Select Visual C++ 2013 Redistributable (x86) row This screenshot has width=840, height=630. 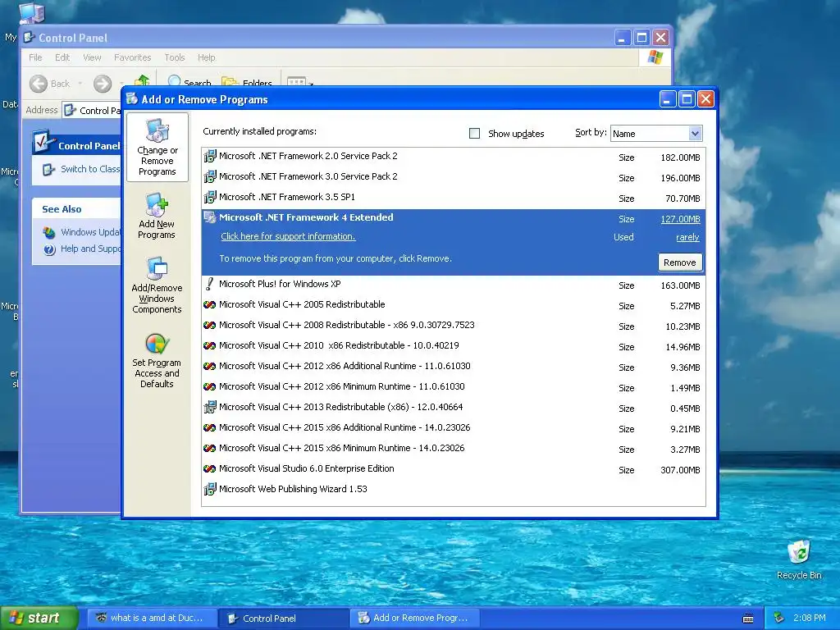point(453,408)
